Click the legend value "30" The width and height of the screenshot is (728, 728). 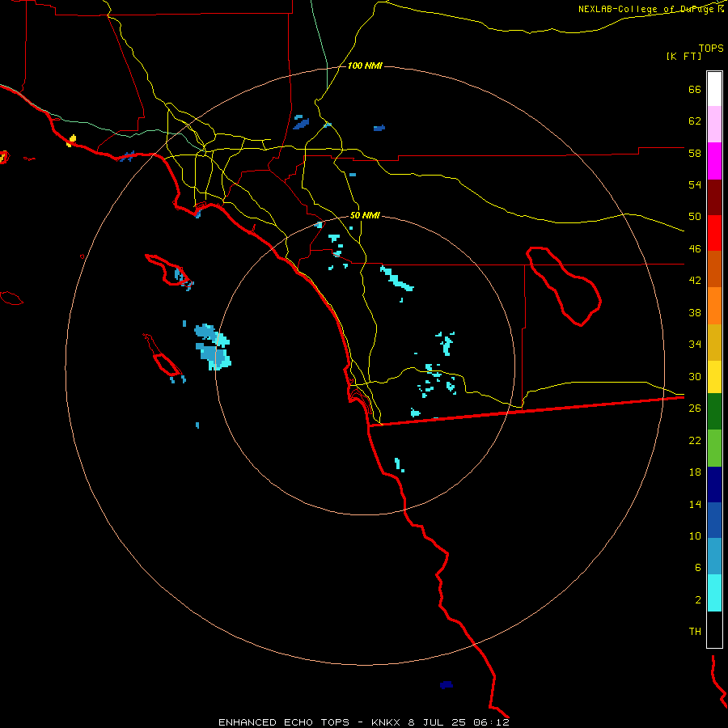695,376
